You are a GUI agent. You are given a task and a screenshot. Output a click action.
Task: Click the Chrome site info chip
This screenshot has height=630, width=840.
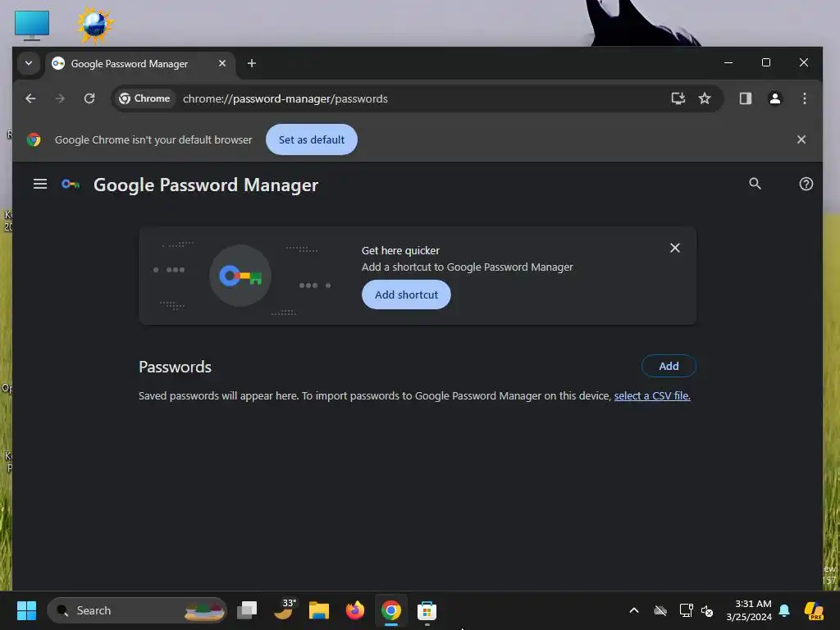(x=144, y=98)
